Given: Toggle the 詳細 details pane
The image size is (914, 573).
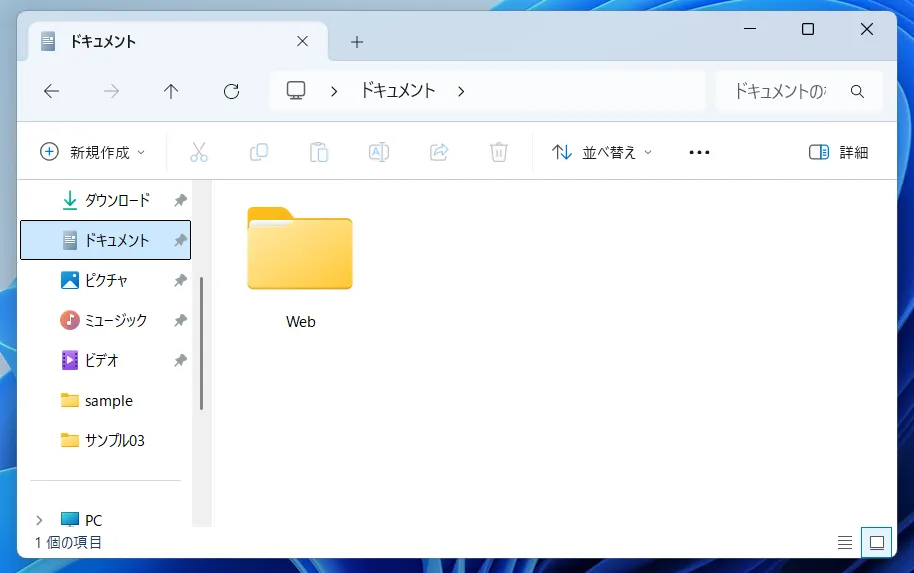Looking at the screenshot, I should [839, 152].
